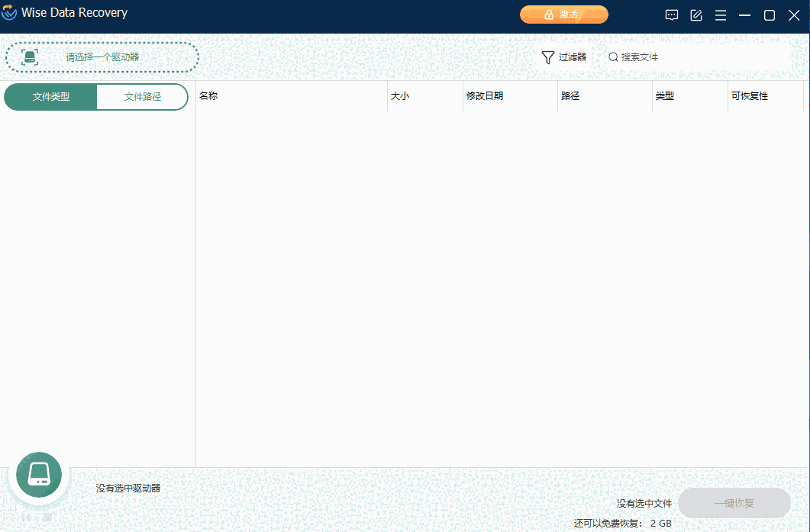Open the 请选择一个驱动器 drive selection dropdown
The height and width of the screenshot is (532, 810).
(x=102, y=56)
